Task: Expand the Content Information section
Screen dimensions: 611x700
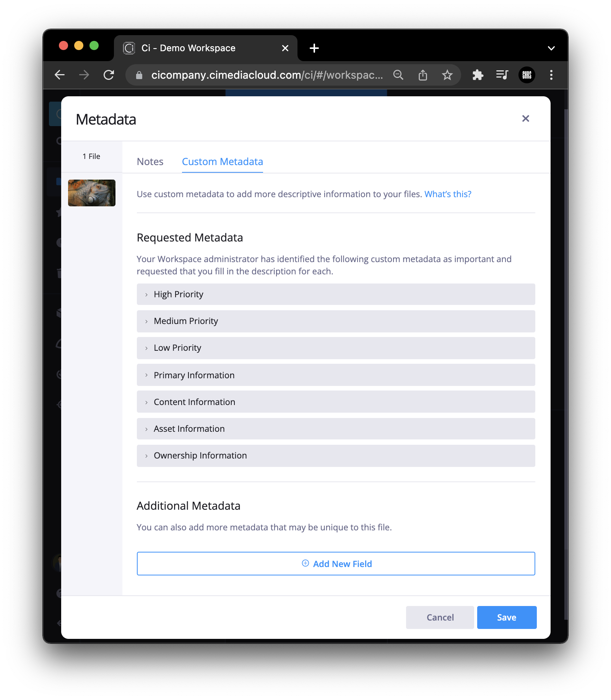Action: point(336,402)
